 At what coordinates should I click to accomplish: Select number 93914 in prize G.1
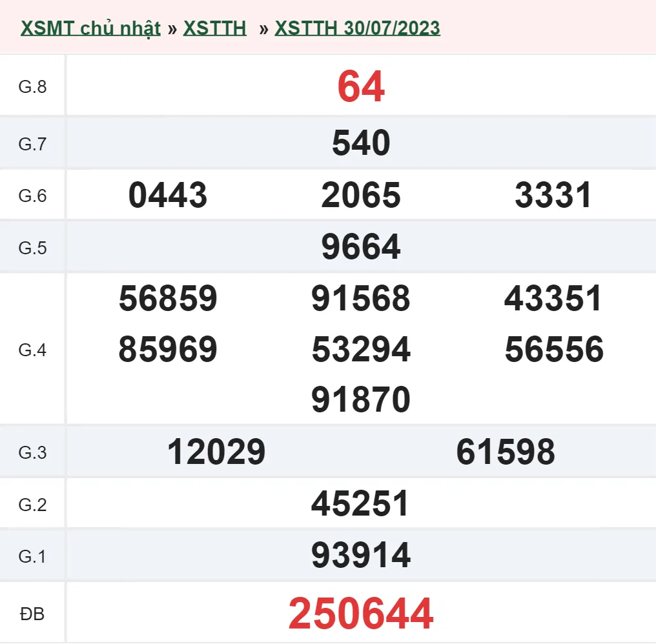click(362, 554)
